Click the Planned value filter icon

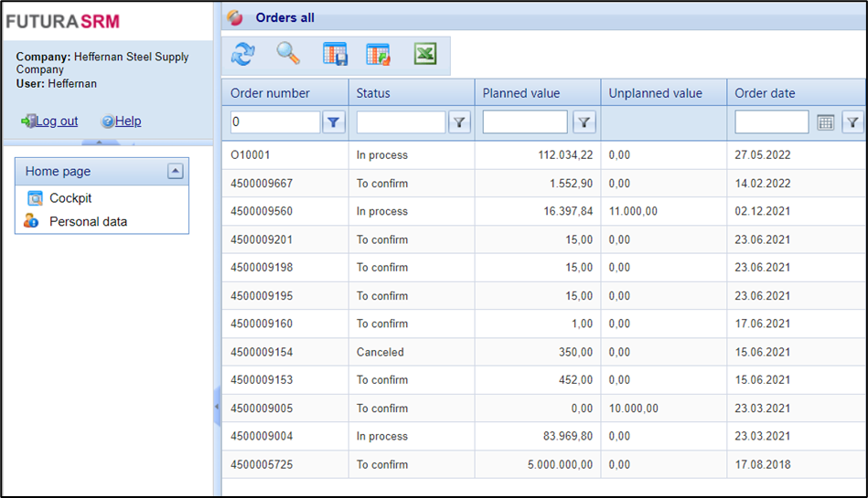584,122
